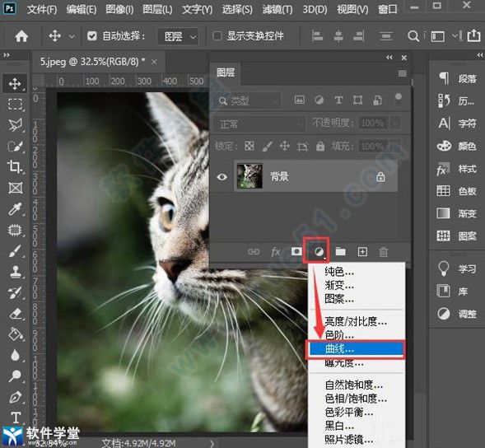
Task: Click the create new layer icon
Action: [x=362, y=251]
